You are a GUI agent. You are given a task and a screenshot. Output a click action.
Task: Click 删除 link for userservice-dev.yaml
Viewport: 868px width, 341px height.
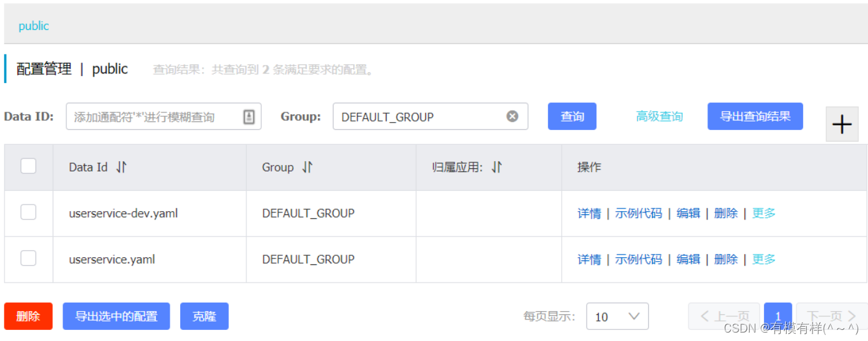726,213
